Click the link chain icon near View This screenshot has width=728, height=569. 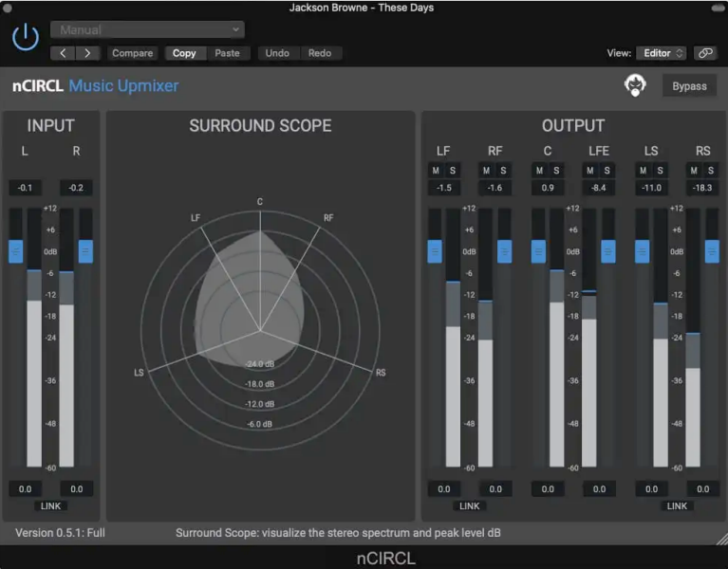[704, 53]
